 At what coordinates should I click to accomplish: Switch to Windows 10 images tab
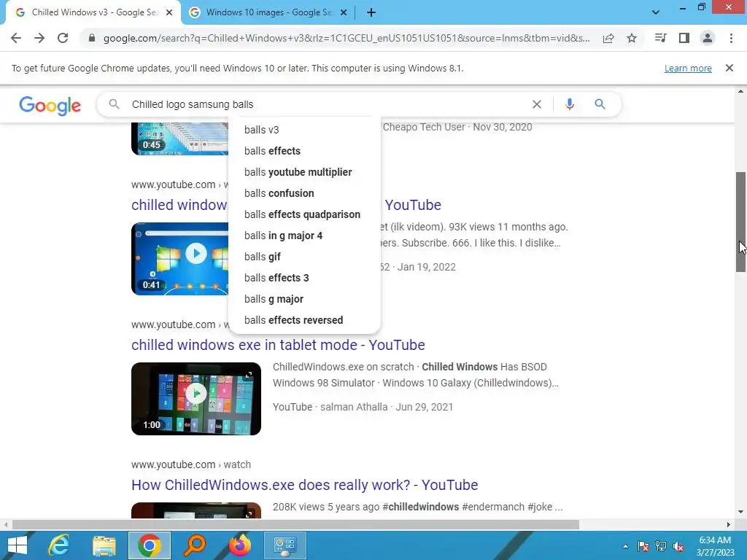[x=268, y=13]
